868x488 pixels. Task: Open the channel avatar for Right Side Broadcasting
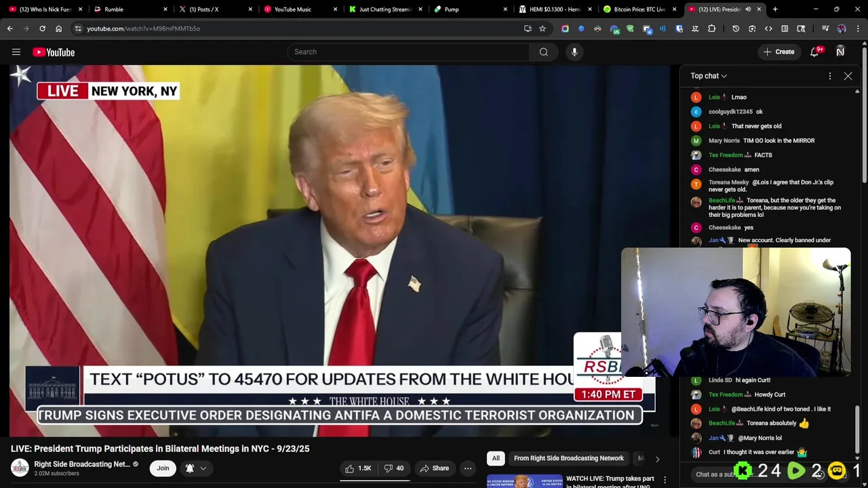pos(20,468)
